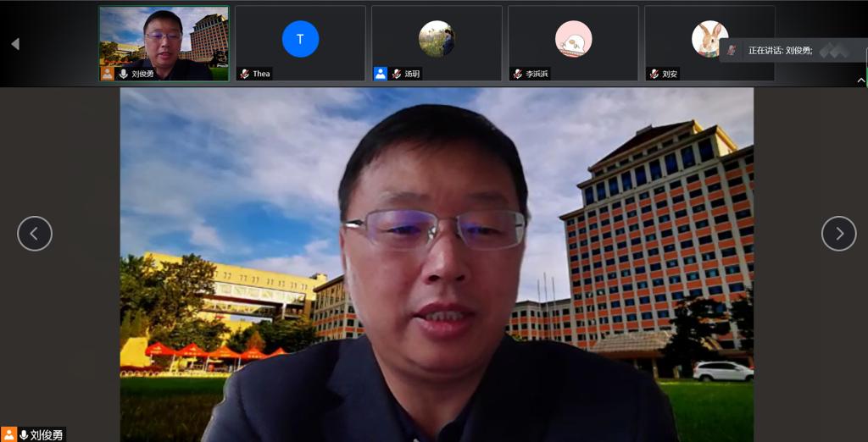Toggle the muted mic icon beside 汤玥
868x442 pixels.
[x=396, y=74]
